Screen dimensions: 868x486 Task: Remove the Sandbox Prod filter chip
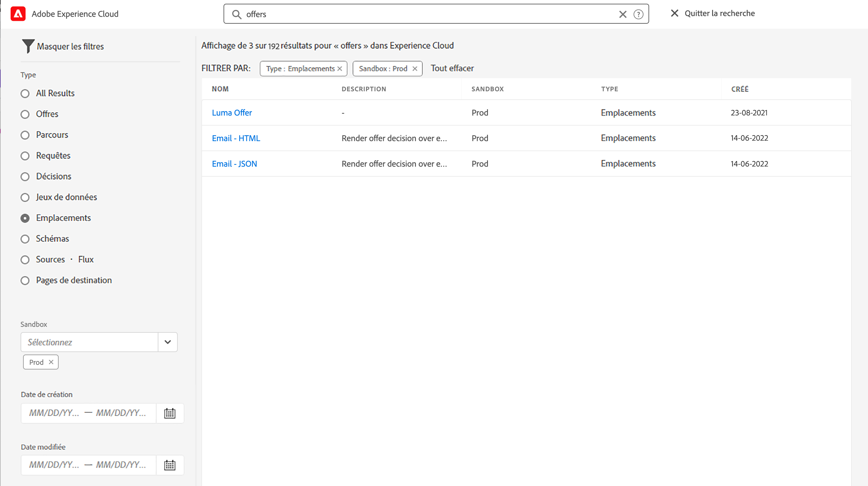[415, 69]
